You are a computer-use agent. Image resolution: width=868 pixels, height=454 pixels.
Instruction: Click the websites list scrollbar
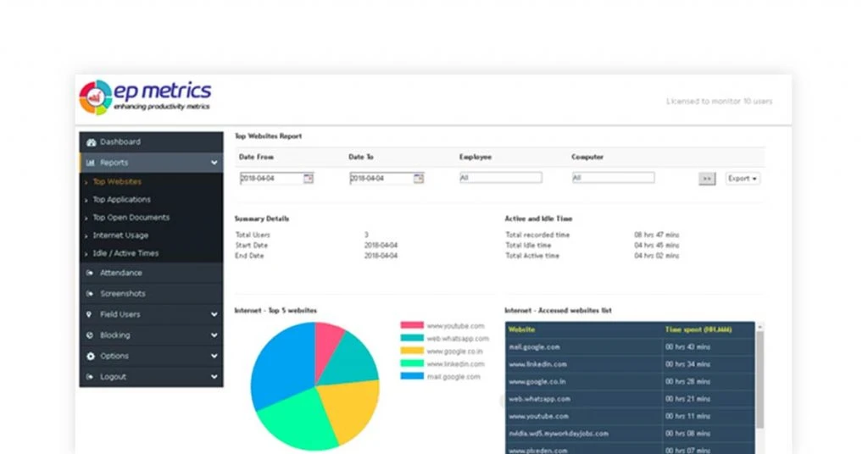pyautogui.click(x=760, y=379)
